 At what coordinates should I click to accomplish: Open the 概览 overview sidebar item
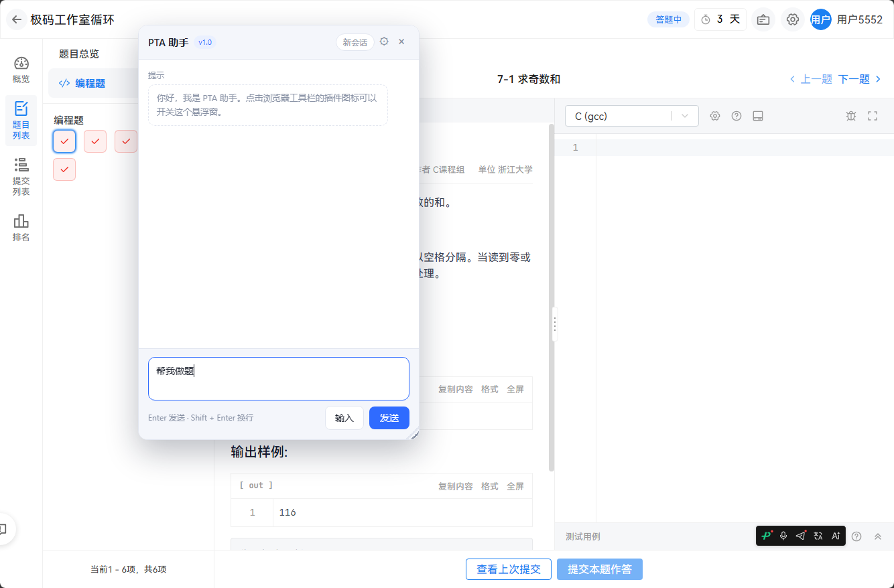(21, 70)
